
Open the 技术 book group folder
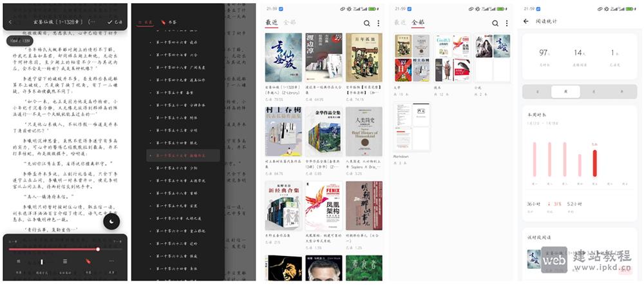(x=452, y=58)
